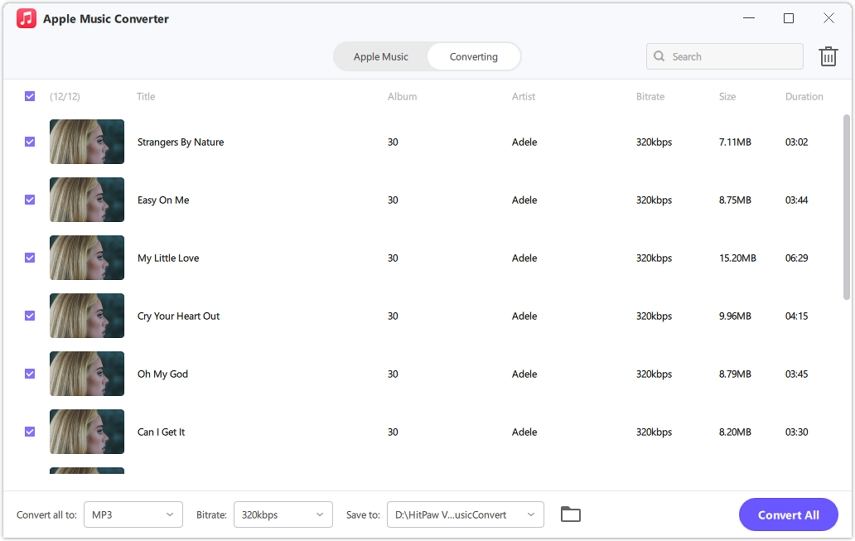Click the trash can delete icon
This screenshot has width=855, height=541.
click(x=828, y=56)
